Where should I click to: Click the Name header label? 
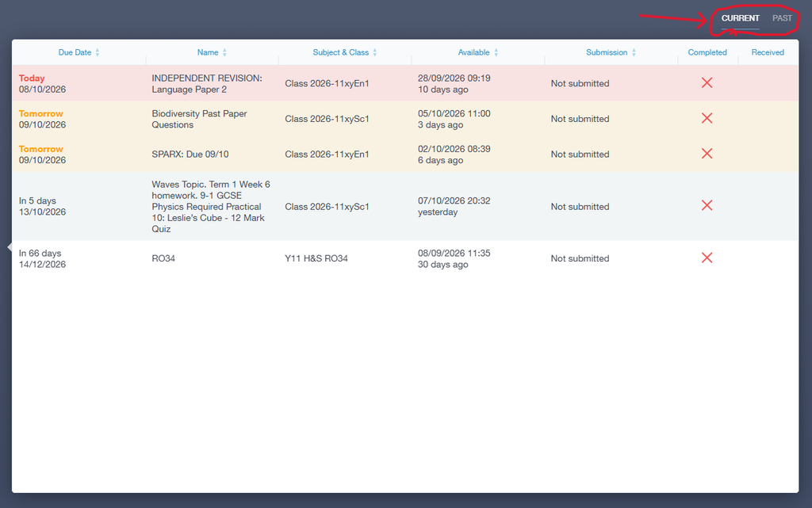(208, 52)
